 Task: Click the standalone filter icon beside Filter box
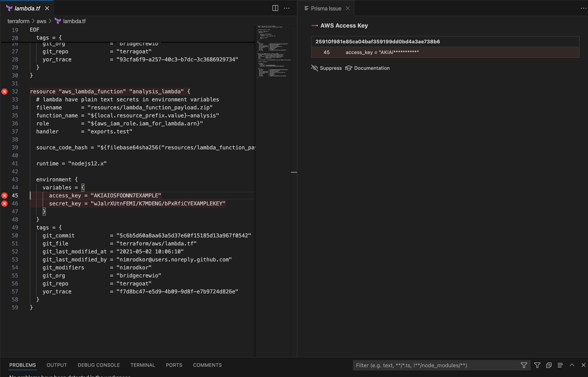coord(537,365)
